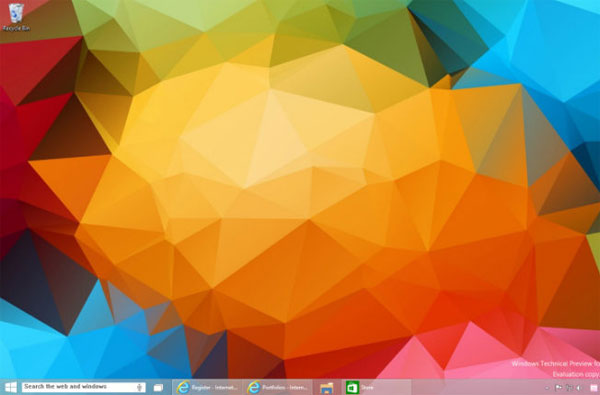The image size is (600, 395).
Task: Open network status tray icon
Action: click(568, 388)
